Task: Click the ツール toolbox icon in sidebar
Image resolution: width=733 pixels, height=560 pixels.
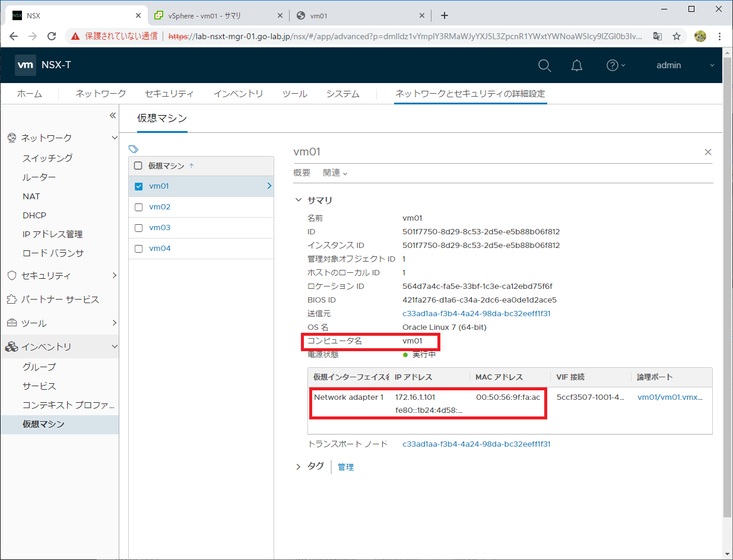Action: [11, 323]
